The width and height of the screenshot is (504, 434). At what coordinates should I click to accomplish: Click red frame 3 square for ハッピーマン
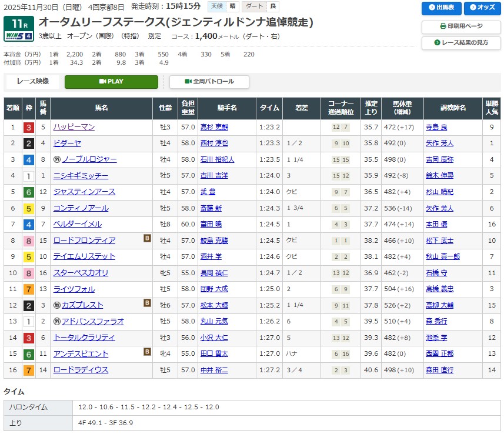coord(28,127)
